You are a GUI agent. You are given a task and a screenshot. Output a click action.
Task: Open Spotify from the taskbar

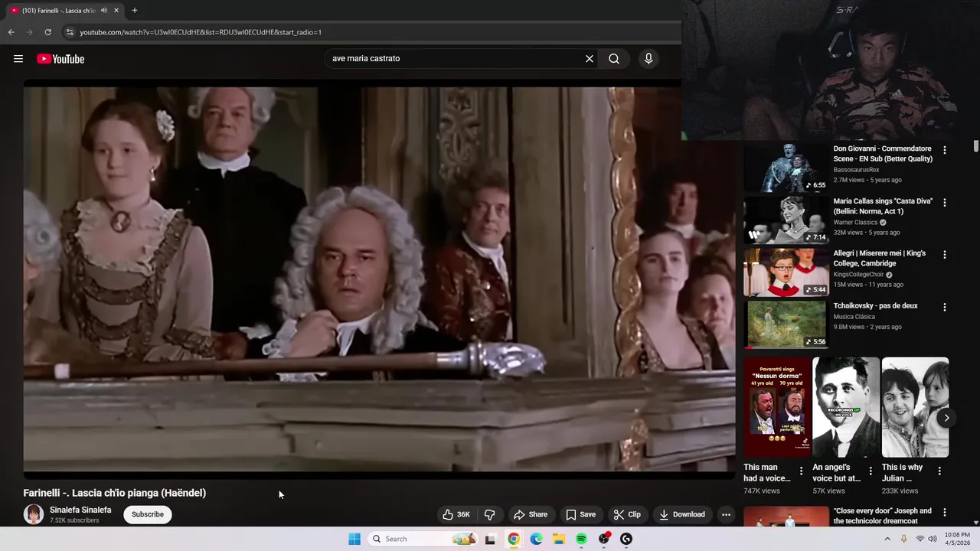pos(581,539)
